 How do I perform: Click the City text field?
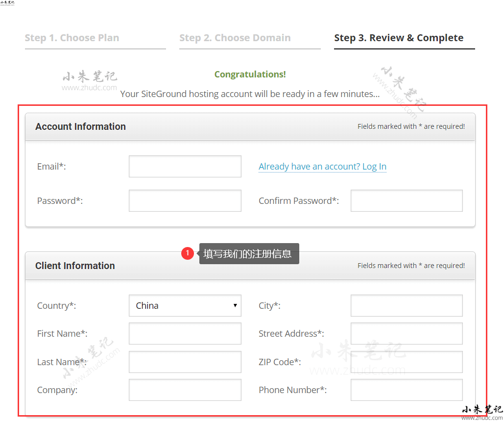(407, 305)
